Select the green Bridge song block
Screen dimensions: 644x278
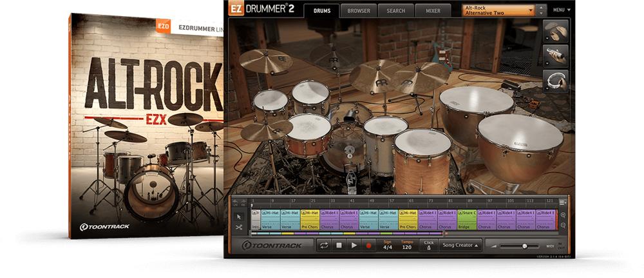click(467, 219)
